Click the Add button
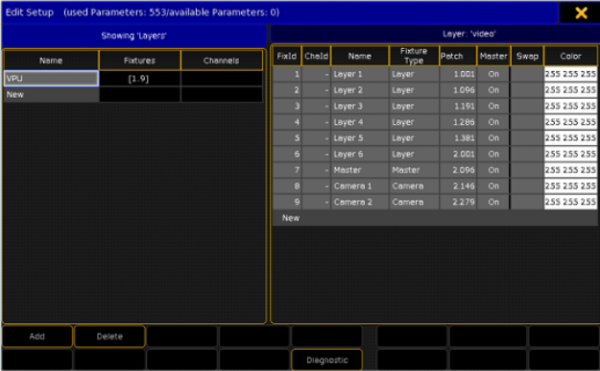This screenshot has width=600, height=371. (37, 336)
